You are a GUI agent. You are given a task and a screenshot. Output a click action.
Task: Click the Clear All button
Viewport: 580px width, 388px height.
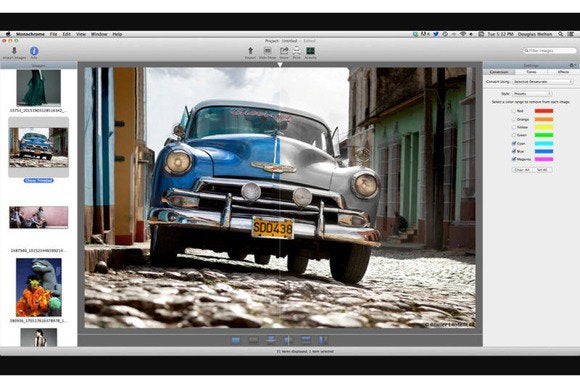[x=522, y=170]
